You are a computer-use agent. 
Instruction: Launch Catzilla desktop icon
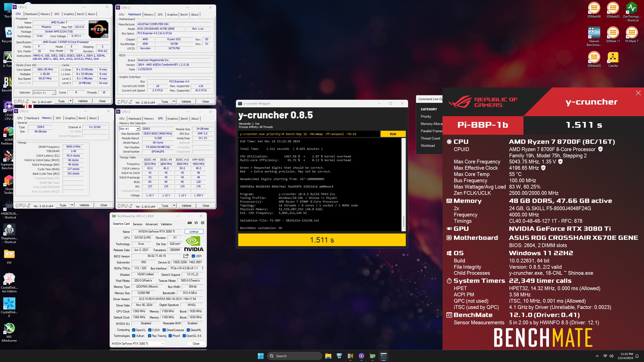pyautogui.click(x=613, y=59)
